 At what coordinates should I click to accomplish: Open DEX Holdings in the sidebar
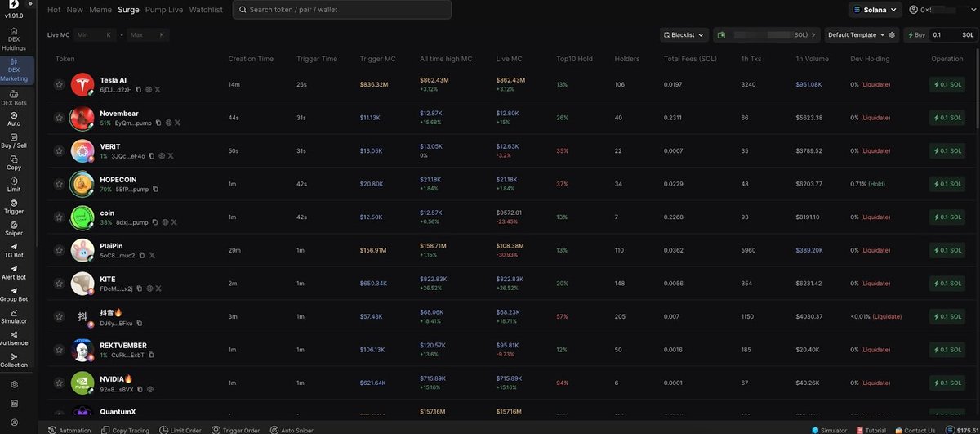14,41
